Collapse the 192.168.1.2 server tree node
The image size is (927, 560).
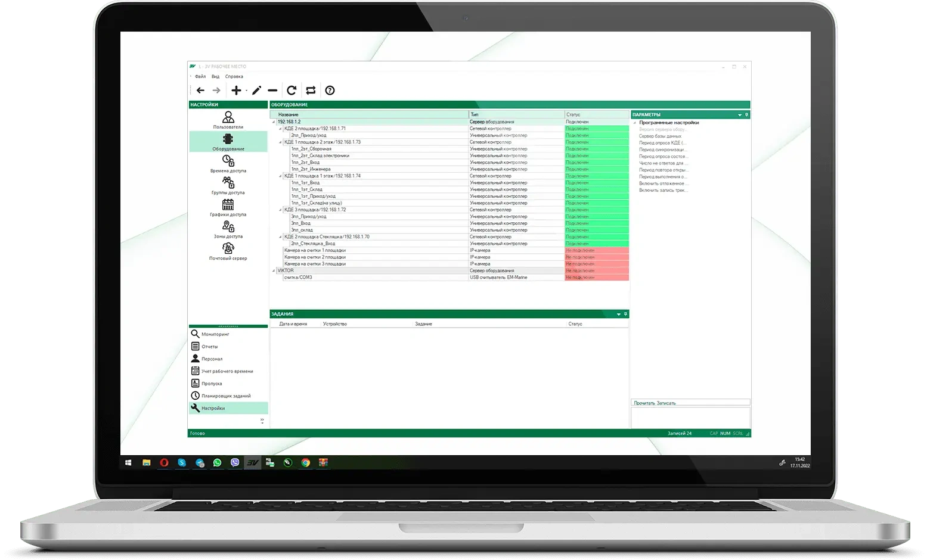click(x=274, y=122)
